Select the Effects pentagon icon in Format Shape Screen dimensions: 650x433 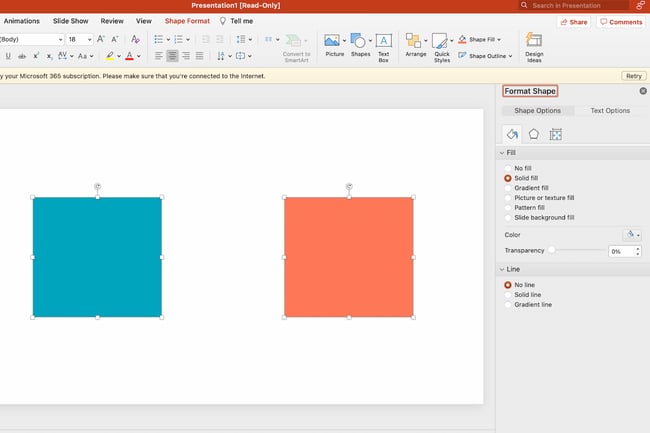coord(534,134)
